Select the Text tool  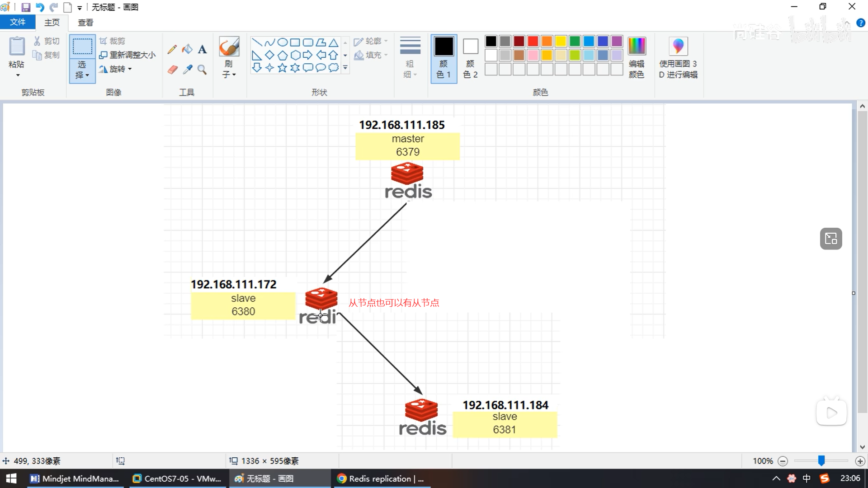[202, 49]
